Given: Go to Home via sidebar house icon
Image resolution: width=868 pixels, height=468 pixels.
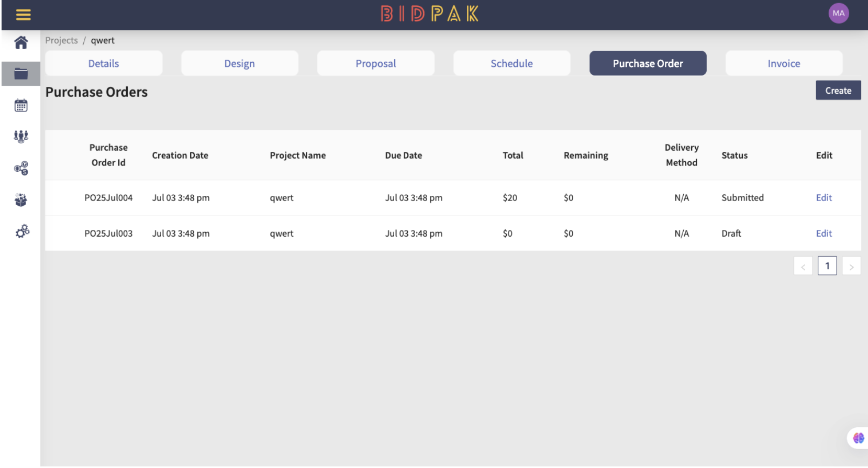Looking at the screenshot, I should (21, 42).
